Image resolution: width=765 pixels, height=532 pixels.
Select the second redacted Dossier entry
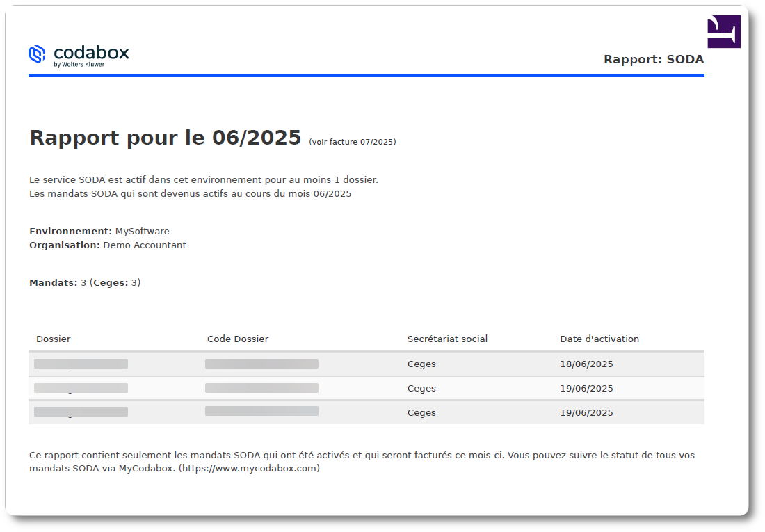80,387
